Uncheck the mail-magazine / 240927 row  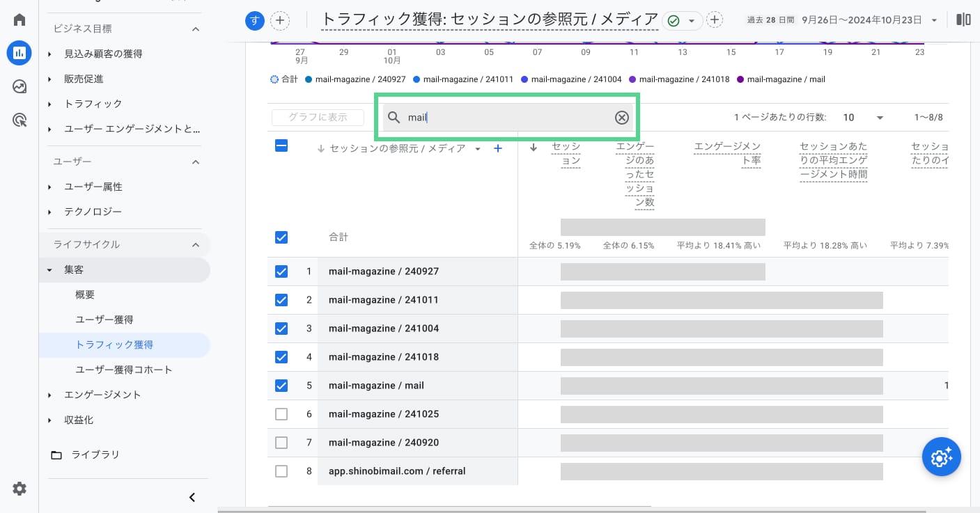281,271
